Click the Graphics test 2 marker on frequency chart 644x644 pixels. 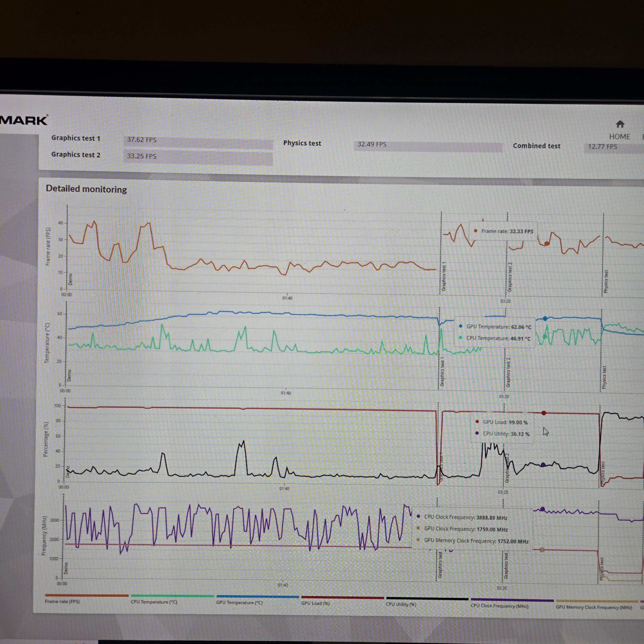click(x=506, y=566)
